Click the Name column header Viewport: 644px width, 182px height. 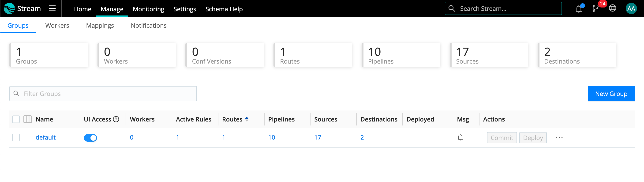pyautogui.click(x=45, y=119)
